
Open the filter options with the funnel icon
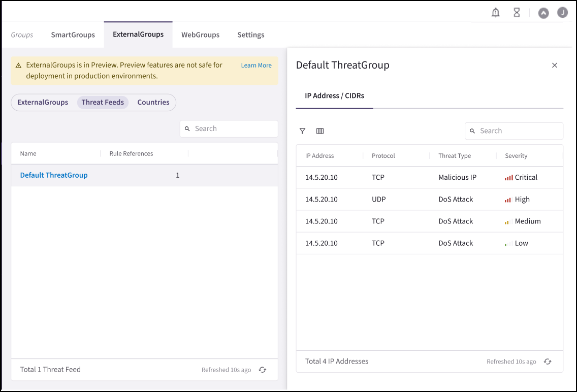coord(303,131)
